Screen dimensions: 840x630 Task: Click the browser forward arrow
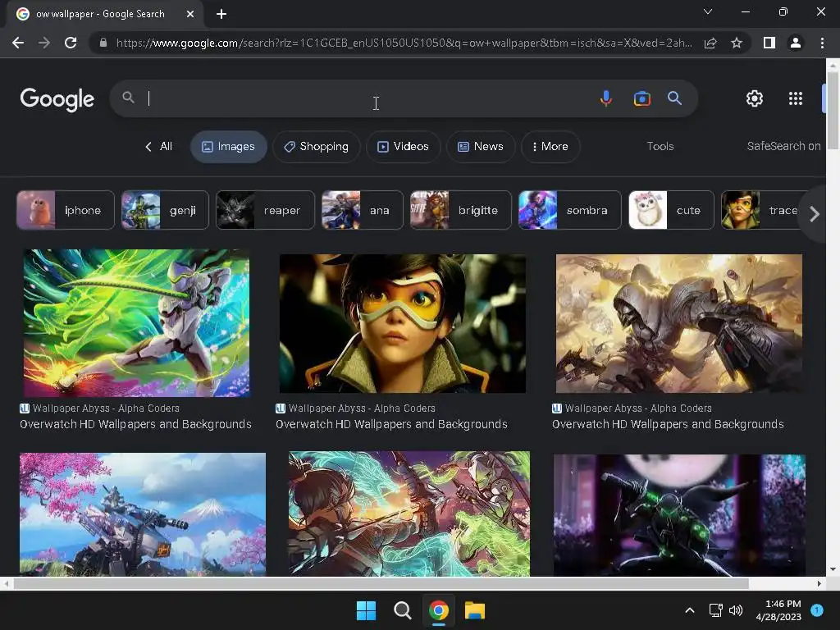pyautogui.click(x=44, y=43)
